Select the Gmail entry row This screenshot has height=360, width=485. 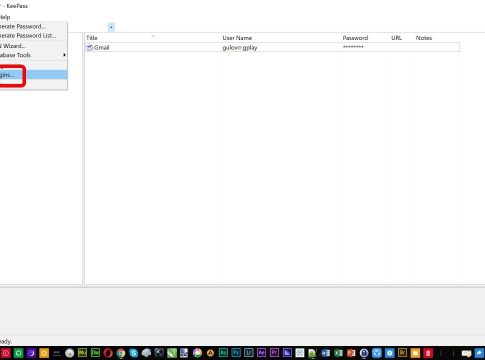coord(272,47)
